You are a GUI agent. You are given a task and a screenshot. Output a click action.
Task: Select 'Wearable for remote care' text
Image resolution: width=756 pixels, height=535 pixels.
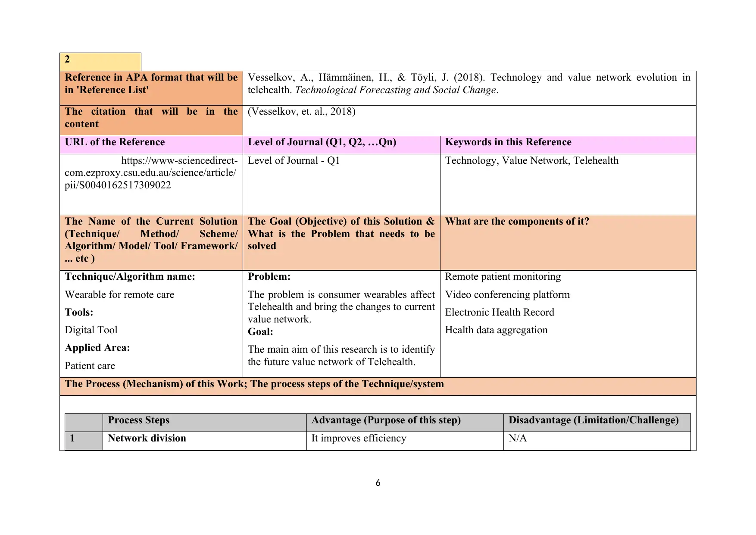point(119,295)
